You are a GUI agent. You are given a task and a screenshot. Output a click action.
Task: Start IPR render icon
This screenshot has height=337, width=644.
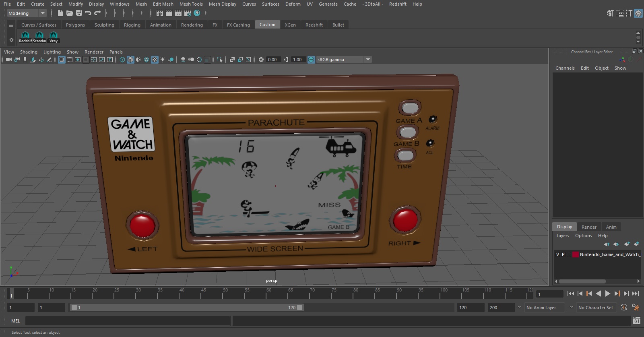(178, 13)
